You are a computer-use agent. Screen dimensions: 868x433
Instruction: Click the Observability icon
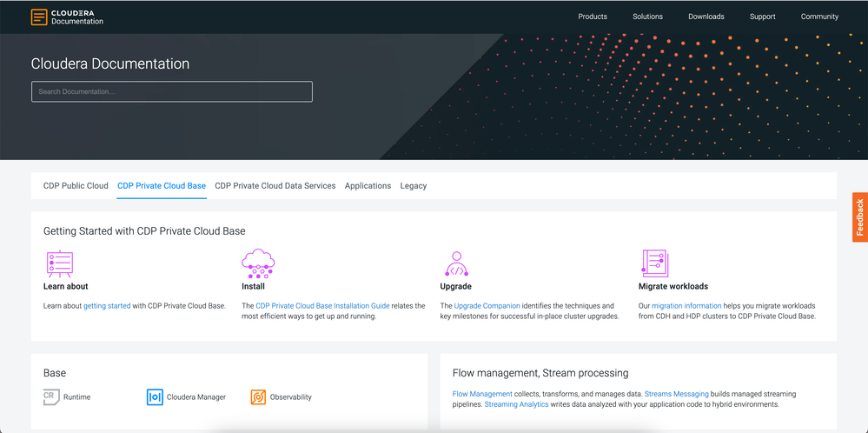258,397
